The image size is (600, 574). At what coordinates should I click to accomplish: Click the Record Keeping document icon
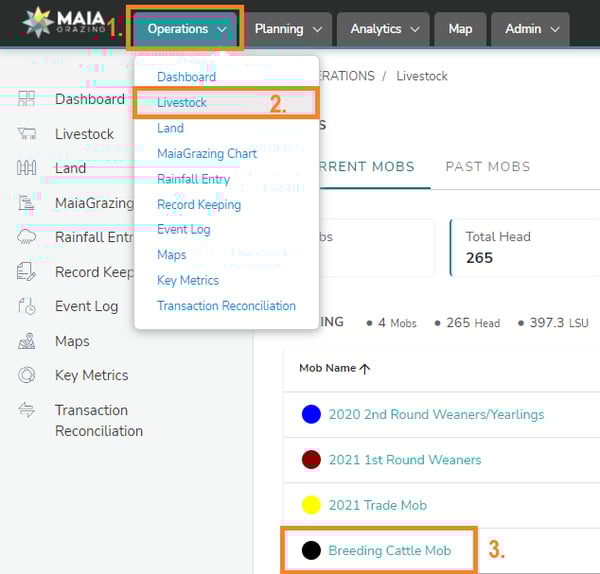(27, 272)
